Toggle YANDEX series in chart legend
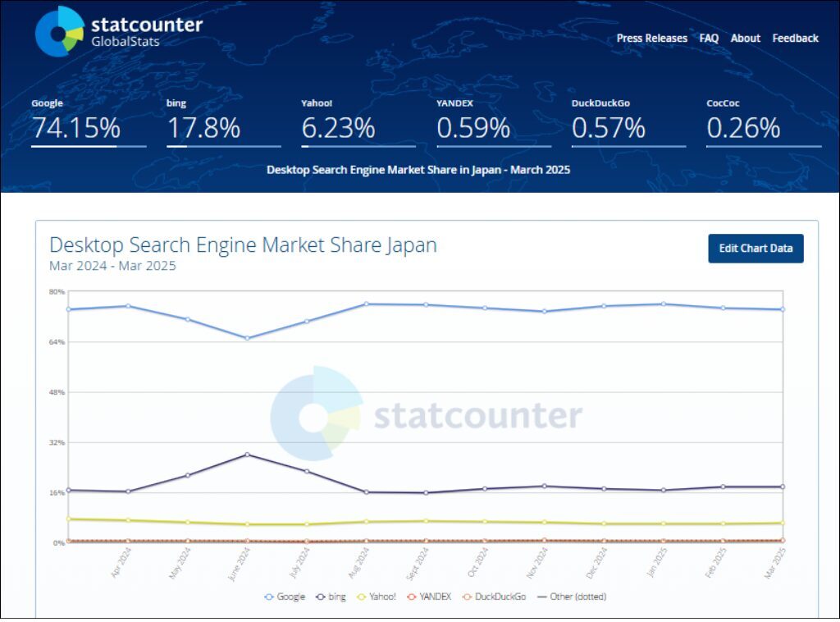Viewport: 840px width, 622px height. click(429, 597)
